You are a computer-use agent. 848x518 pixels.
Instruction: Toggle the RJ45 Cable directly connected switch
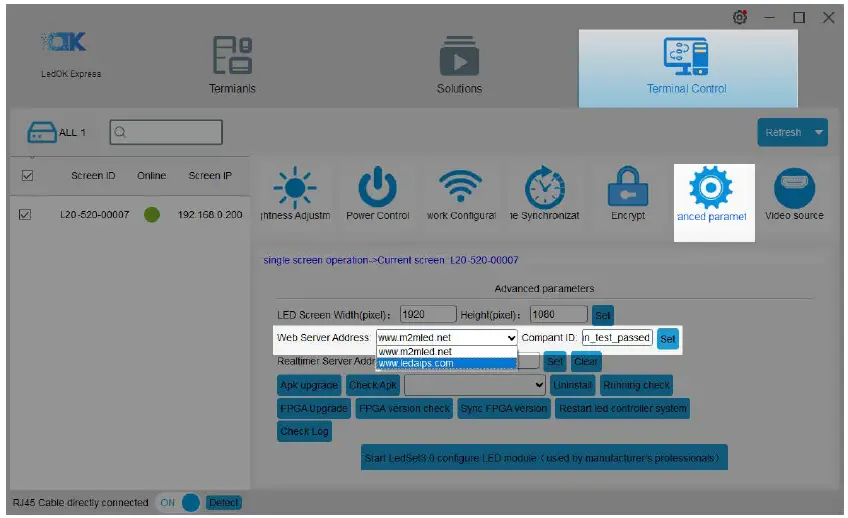click(180, 502)
